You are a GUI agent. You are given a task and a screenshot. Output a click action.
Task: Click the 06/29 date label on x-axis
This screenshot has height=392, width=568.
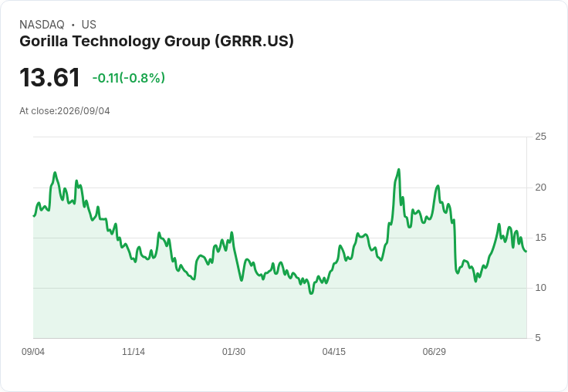pos(434,351)
